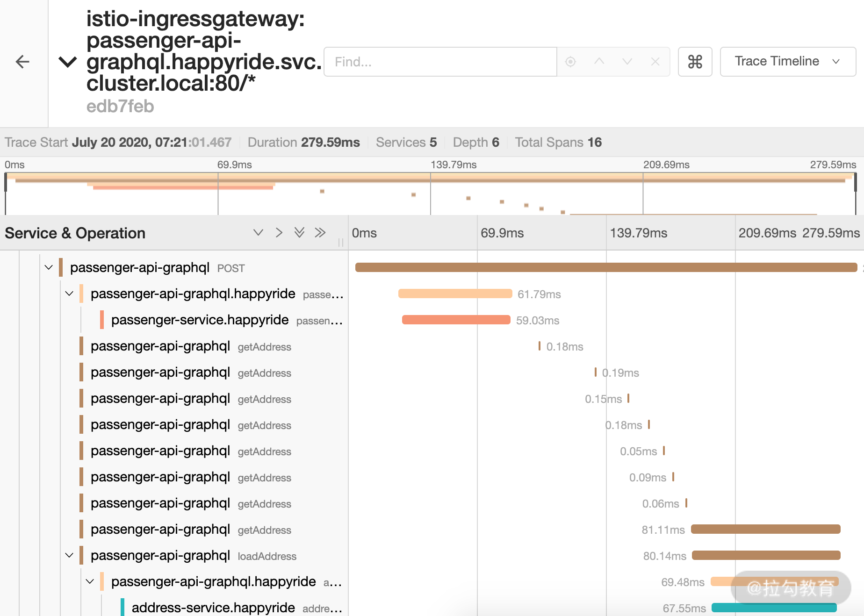864x616 pixels.
Task: Click the focus-on-matches target icon
Action: (x=570, y=62)
